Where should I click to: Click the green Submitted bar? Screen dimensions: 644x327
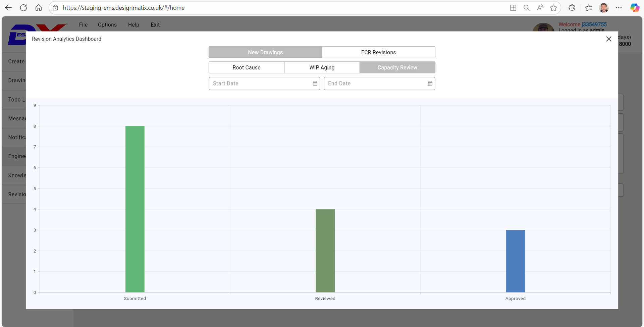[135, 209]
